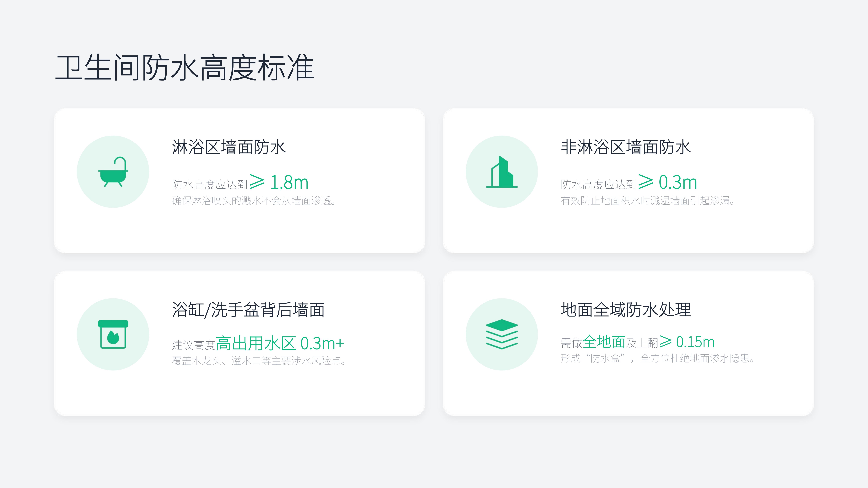Click the heading 非淋浴区墙面防水
868x488 pixels.
point(626,147)
